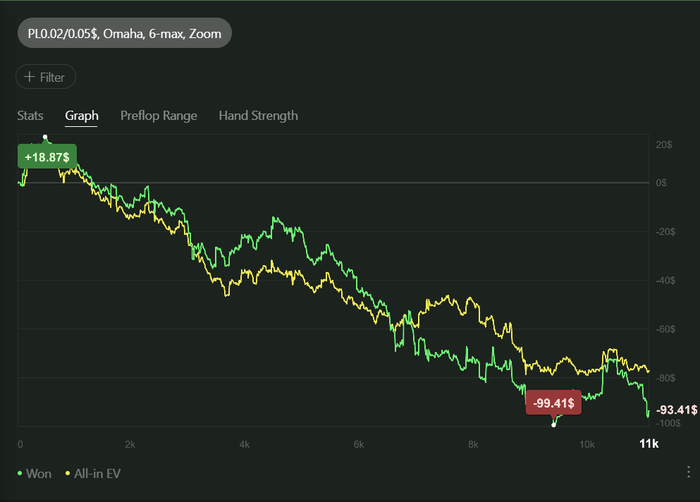Click the yellow dot beside All-in EV legend
The width and height of the screenshot is (700, 502).
click(x=66, y=472)
